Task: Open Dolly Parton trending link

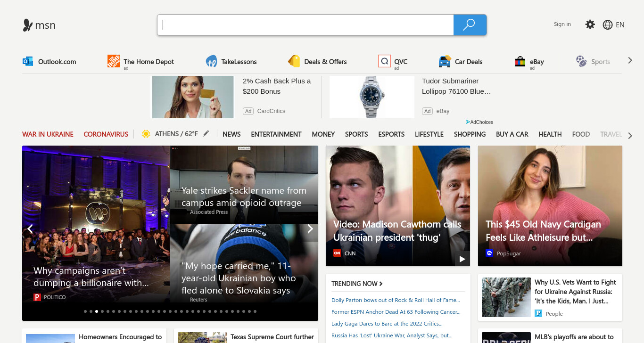Action: (396, 300)
